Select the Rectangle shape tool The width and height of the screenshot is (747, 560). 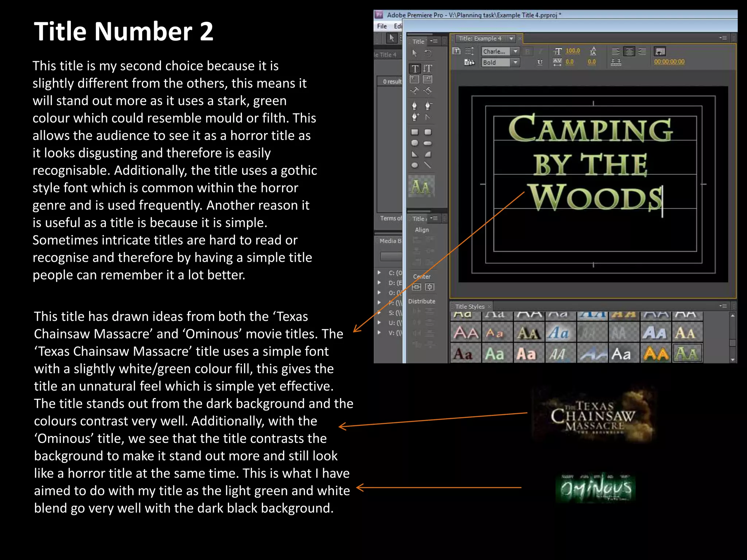tap(415, 132)
